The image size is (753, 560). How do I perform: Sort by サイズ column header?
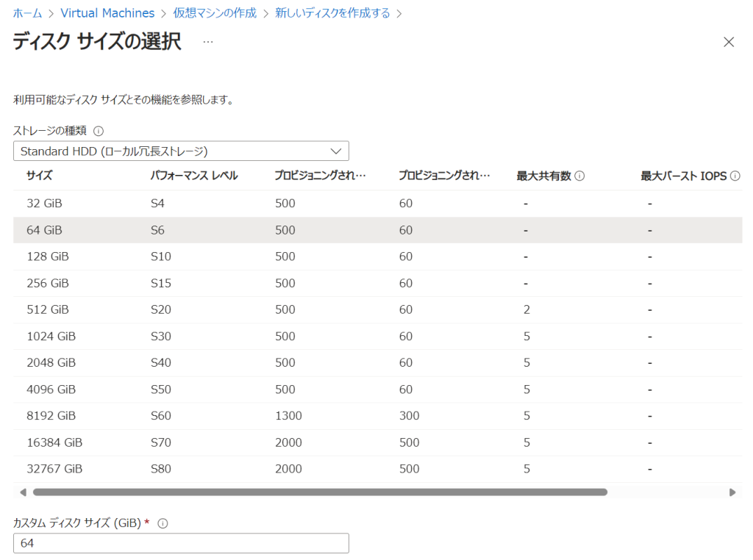pos(39,176)
